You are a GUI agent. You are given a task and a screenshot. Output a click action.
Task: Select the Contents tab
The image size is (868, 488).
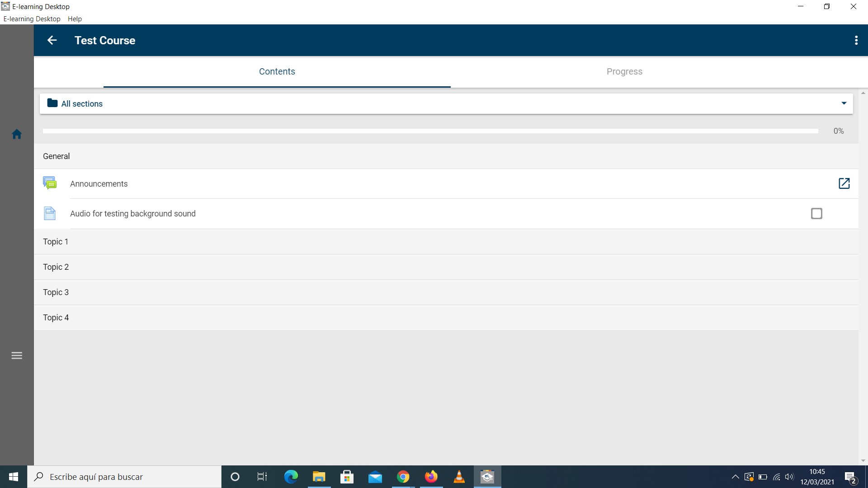[277, 71]
